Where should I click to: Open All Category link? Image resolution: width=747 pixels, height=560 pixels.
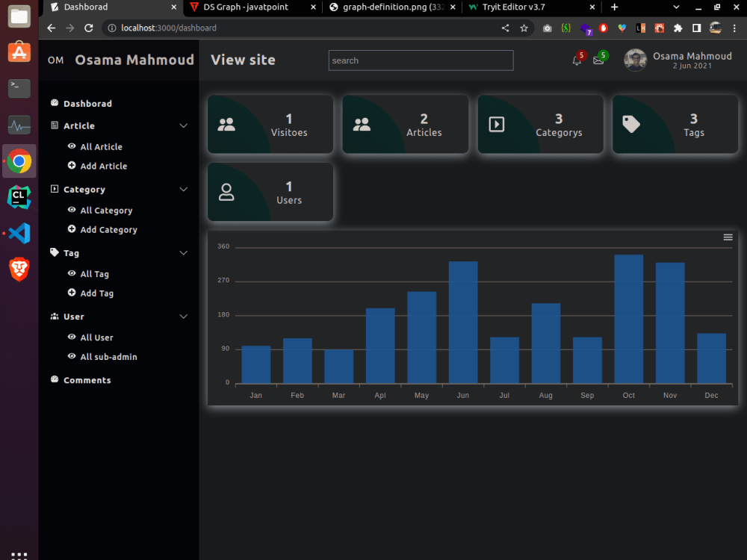point(106,211)
